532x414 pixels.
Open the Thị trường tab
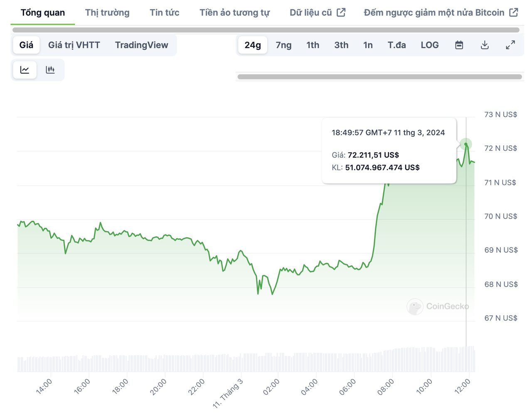click(x=107, y=12)
